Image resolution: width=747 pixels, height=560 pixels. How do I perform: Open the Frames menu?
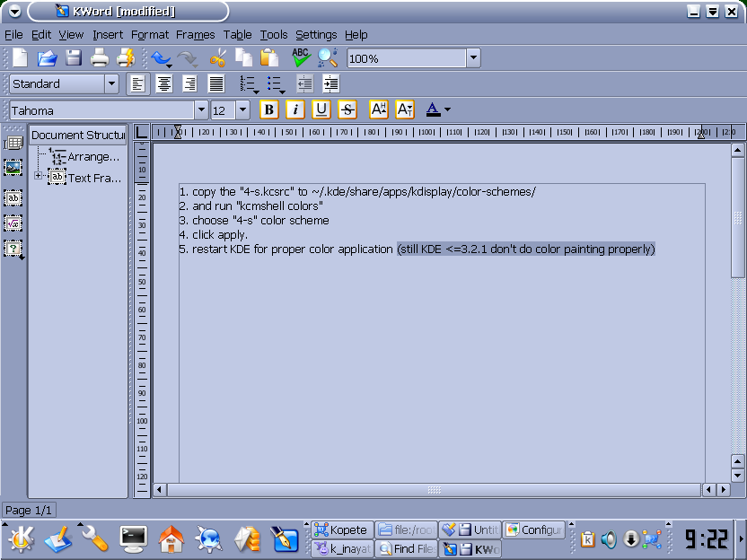click(x=196, y=35)
